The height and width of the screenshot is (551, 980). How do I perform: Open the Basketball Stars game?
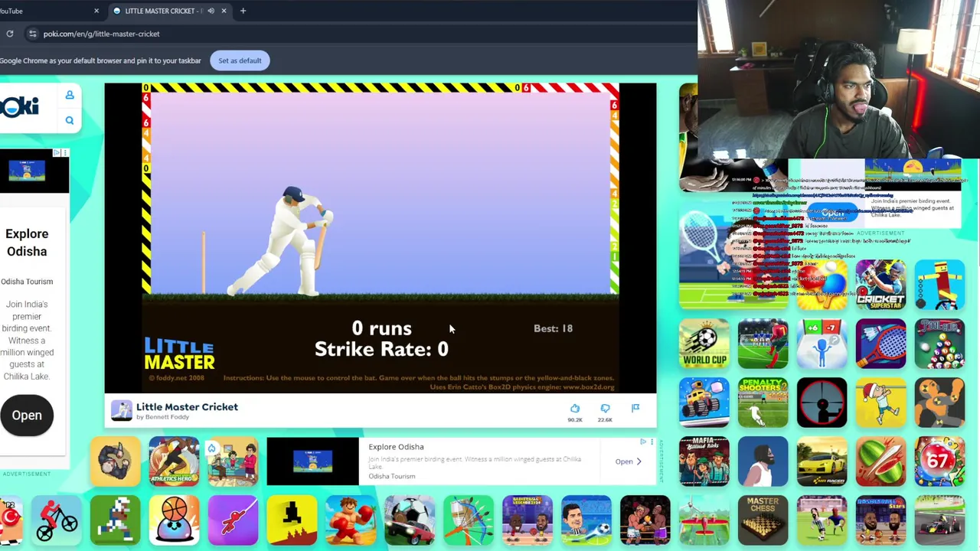tap(880, 520)
